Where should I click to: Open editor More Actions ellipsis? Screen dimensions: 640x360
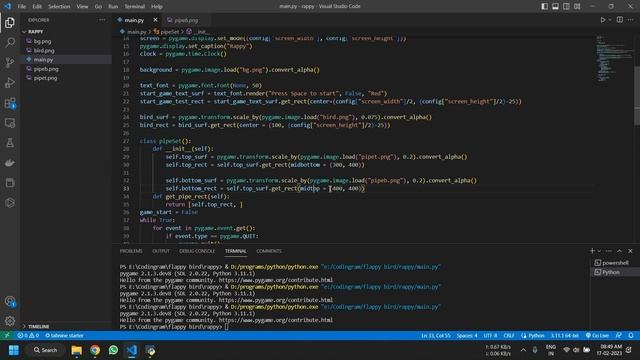tap(631, 20)
